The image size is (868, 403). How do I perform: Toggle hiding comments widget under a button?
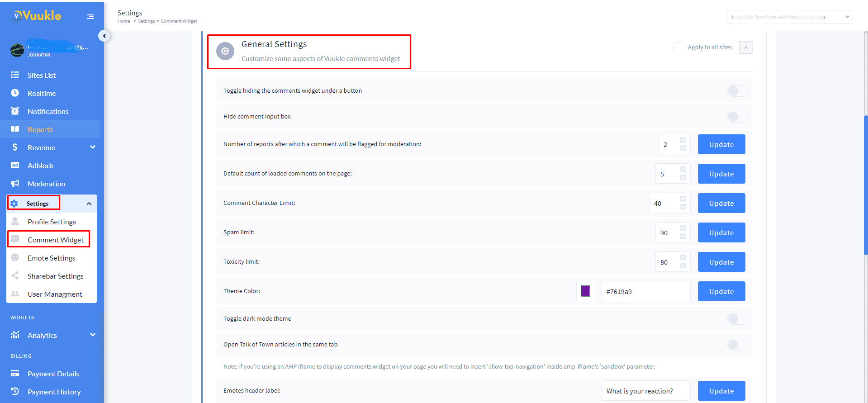pyautogui.click(x=737, y=91)
